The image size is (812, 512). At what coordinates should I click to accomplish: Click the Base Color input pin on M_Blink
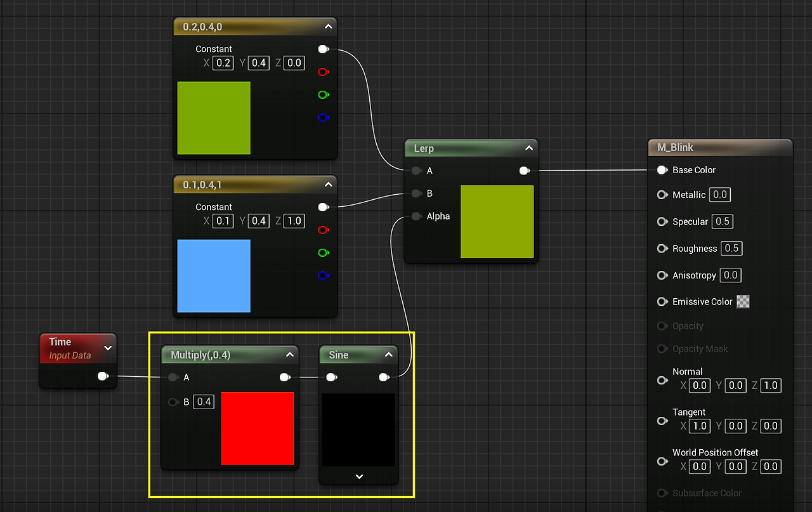click(x=662, y=170)
